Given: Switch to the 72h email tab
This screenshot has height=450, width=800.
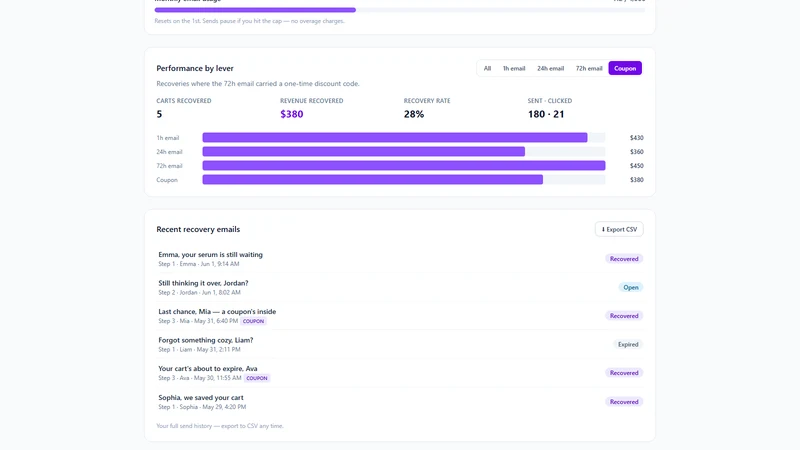Looking at the screenshot, I should 589,68.
